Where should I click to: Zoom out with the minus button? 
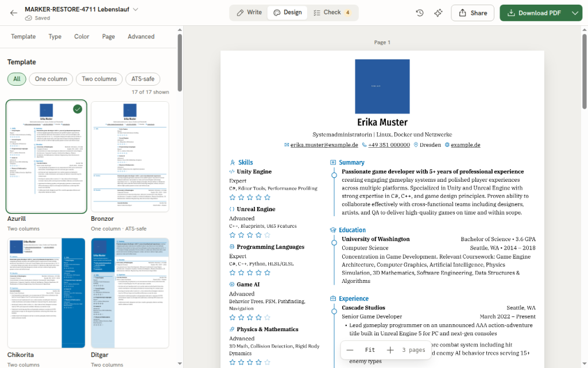[x=350, y=350]
